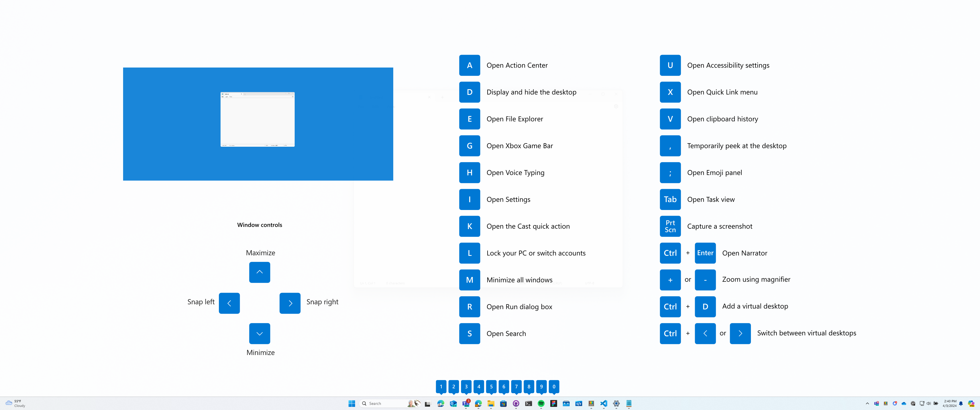Toggle visibility of desktop shortcut

click(x=469, y=92)
